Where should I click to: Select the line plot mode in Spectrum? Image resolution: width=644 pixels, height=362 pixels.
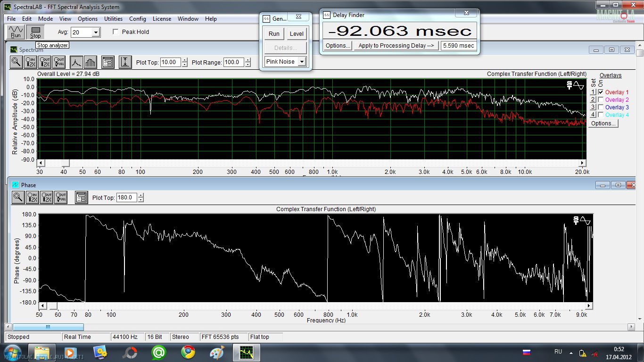(76, 62)
